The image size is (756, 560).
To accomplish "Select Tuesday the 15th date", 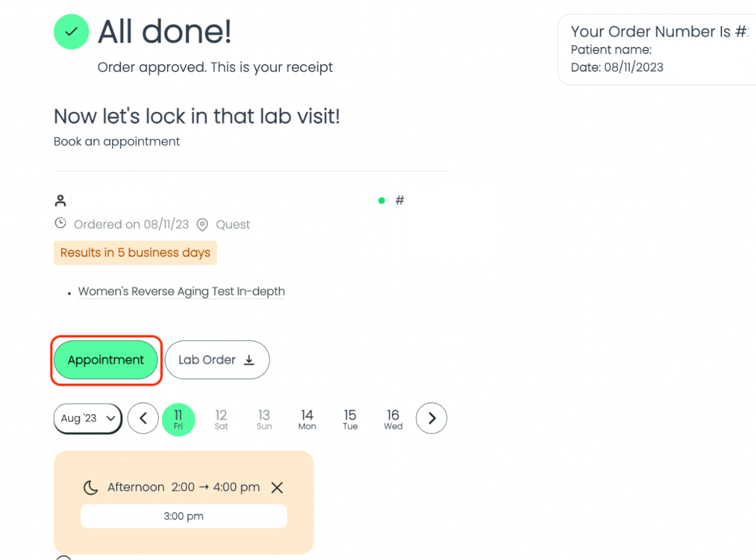I will [x=350, y=420].
